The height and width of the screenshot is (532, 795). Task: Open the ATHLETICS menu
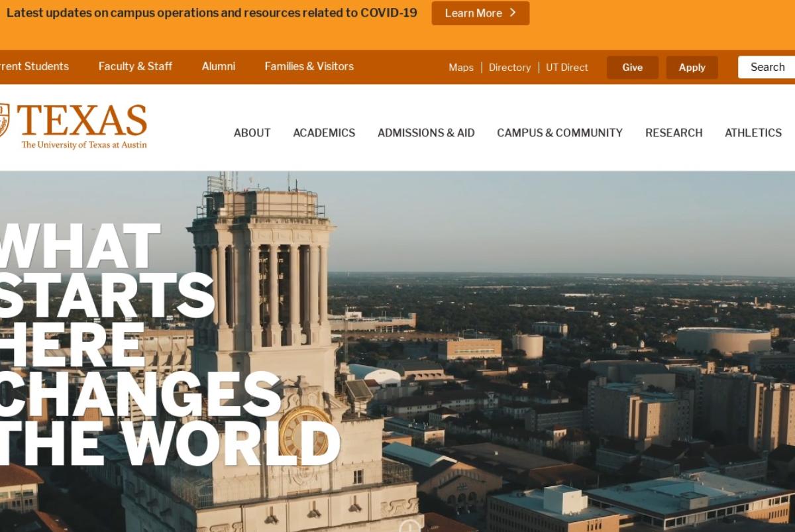753,133
